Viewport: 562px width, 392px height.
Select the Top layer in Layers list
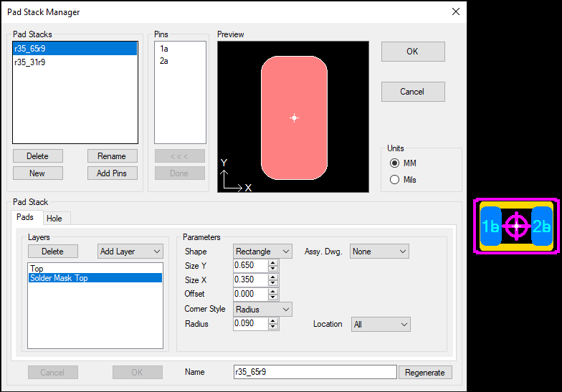pos(37,269)
